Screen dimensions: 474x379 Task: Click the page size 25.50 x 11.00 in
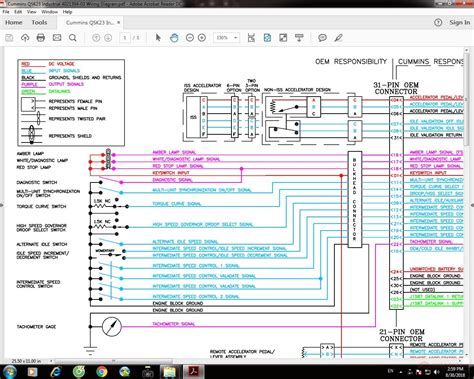coord(26,361)
